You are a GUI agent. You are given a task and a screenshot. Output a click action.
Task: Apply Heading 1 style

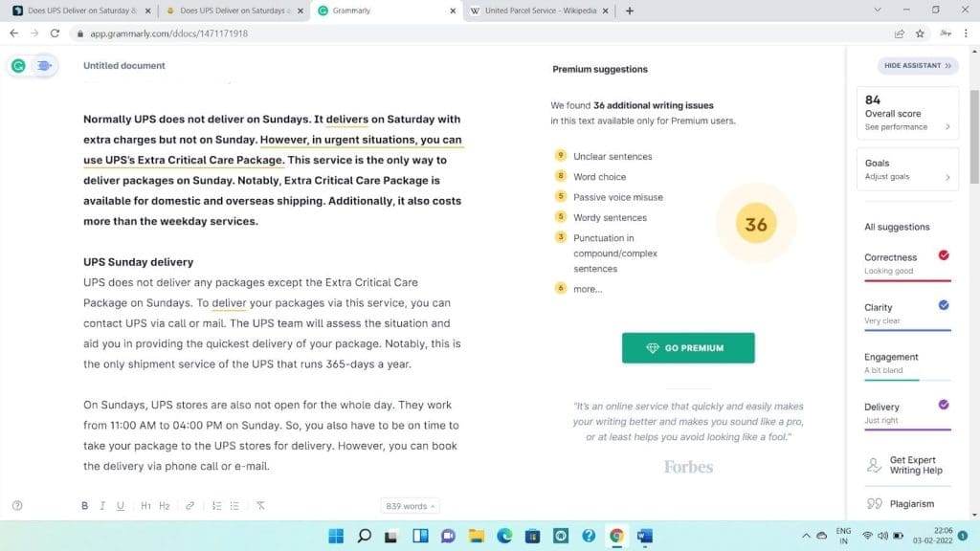(145, 505)
